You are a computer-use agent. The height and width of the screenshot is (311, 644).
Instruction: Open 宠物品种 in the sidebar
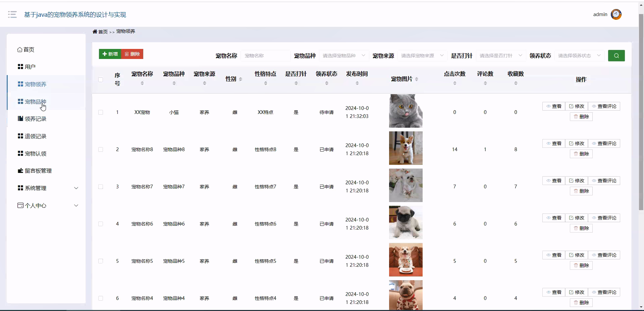click(46, 102)
